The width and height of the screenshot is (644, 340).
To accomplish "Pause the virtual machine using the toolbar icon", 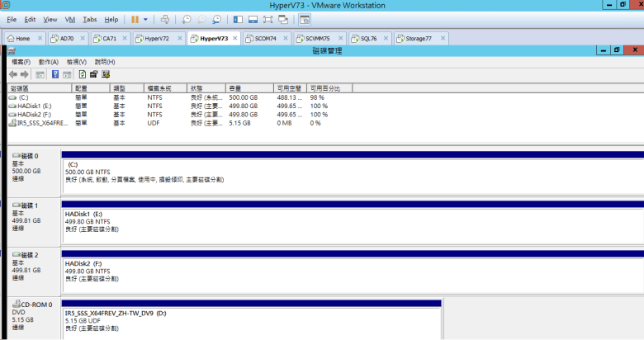I will pyautogui.click(x=135, y=19).
